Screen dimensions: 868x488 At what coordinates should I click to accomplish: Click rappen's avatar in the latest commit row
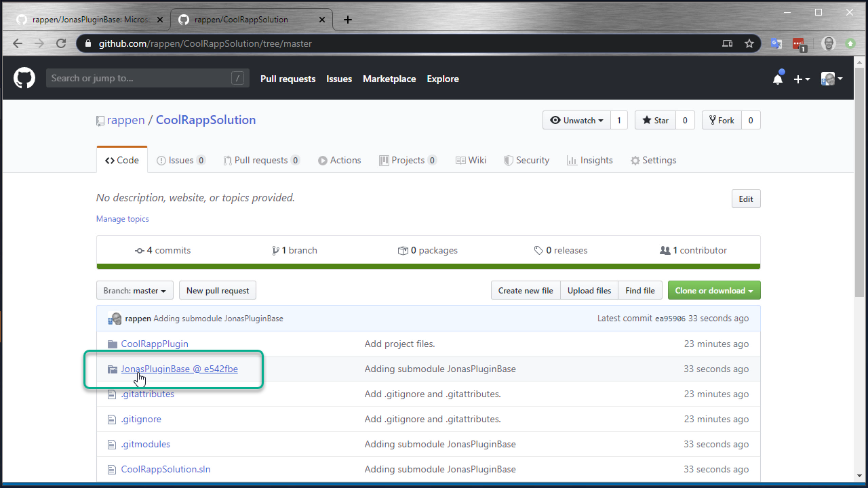point(115,319)
